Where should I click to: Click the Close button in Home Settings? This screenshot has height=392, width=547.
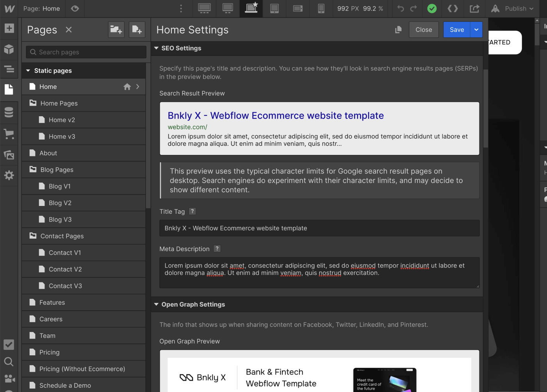(x=424, y=30)
